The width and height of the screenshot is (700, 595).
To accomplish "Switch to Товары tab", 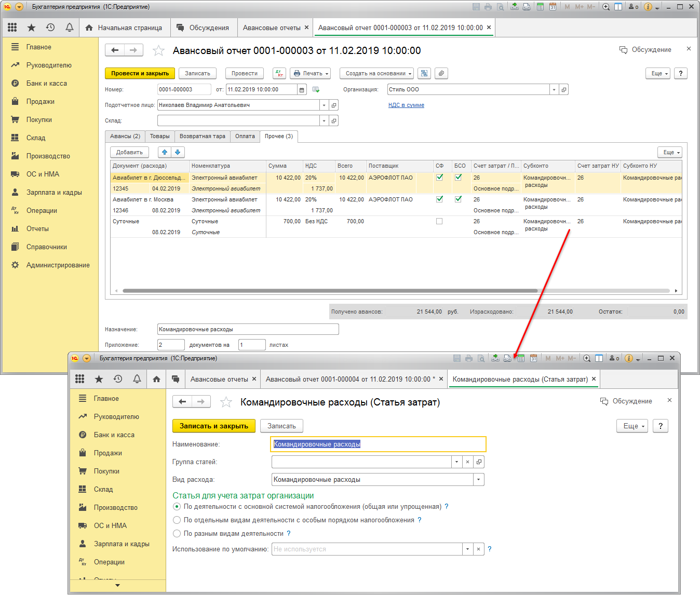I will pos(159,136).
